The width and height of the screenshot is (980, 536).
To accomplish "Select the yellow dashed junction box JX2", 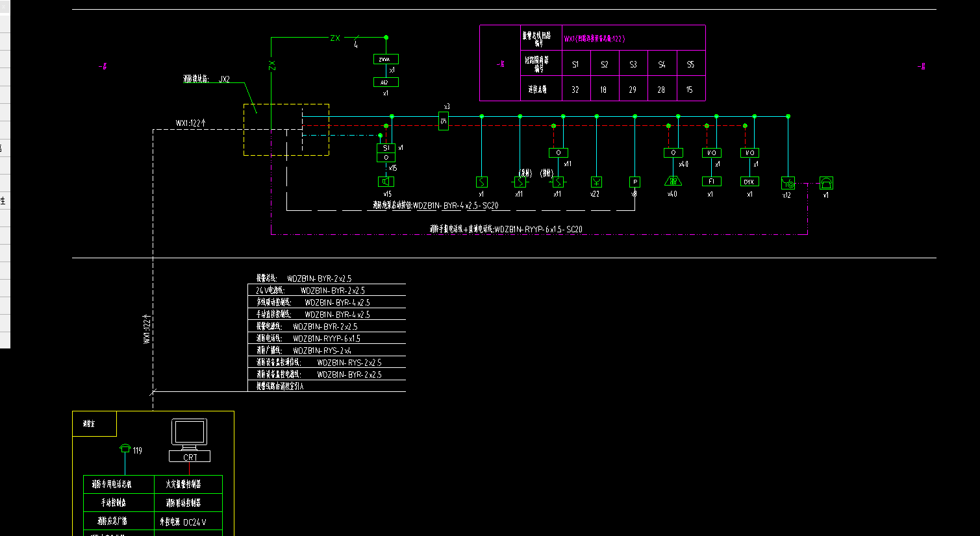I will click(286, 130).
